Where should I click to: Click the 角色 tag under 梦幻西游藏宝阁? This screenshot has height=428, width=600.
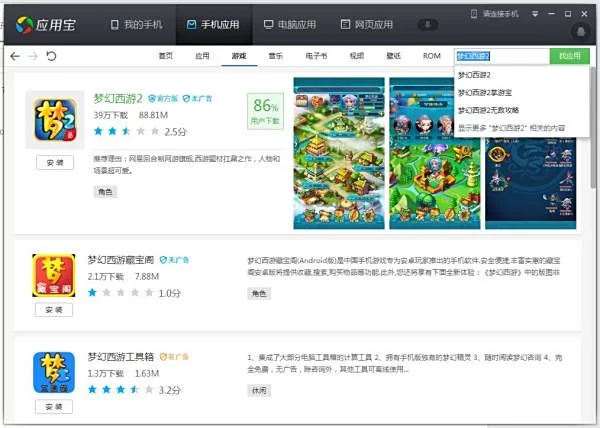click(x=259, y=293)
